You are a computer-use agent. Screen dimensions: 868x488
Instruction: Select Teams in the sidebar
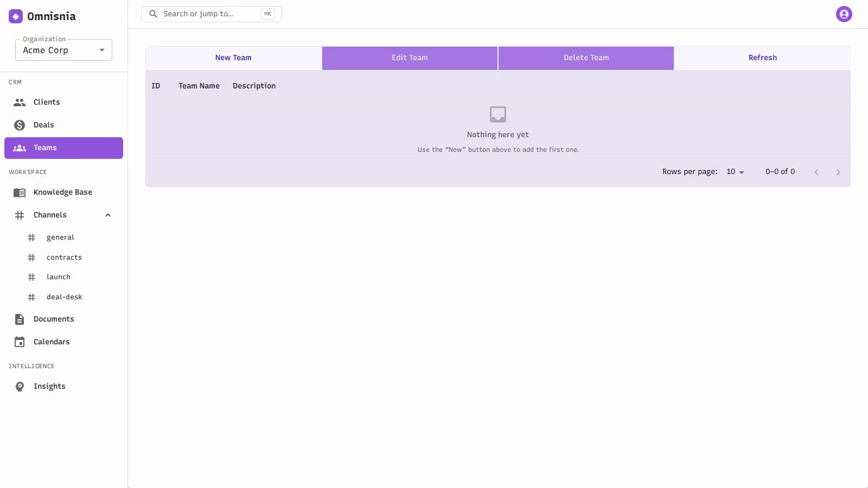63,148
